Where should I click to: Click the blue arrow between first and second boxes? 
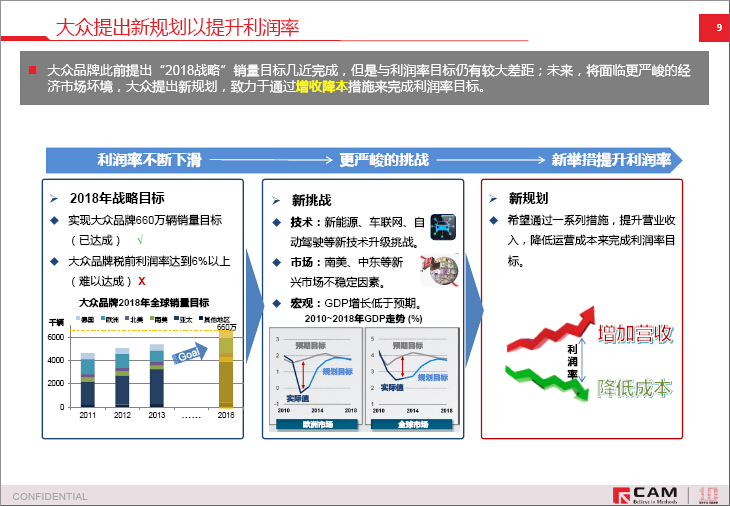click(254, 306)
